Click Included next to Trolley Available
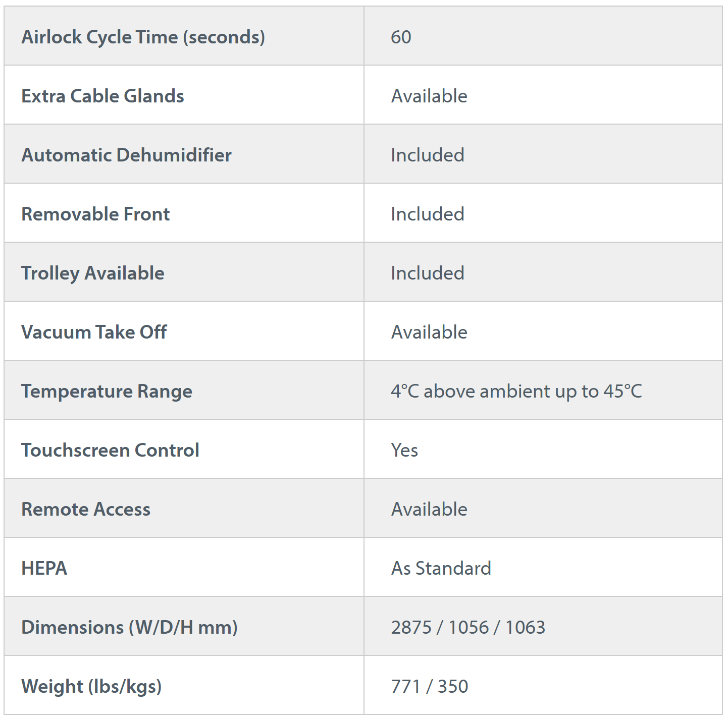Screen dimensions: 728x720 (428, 273)
